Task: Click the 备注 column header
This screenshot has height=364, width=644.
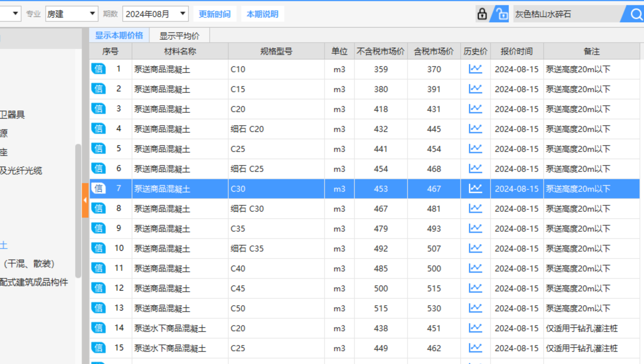Action: pos(592,51)
